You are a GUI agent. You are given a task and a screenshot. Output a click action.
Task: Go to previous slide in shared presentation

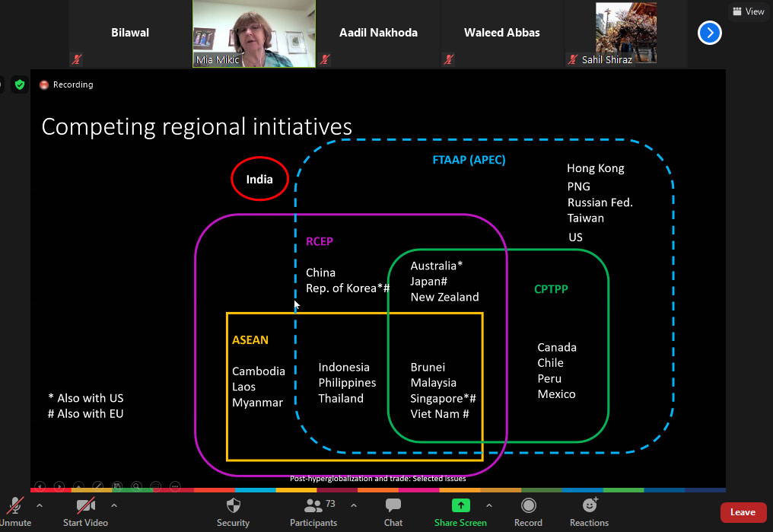40,486
